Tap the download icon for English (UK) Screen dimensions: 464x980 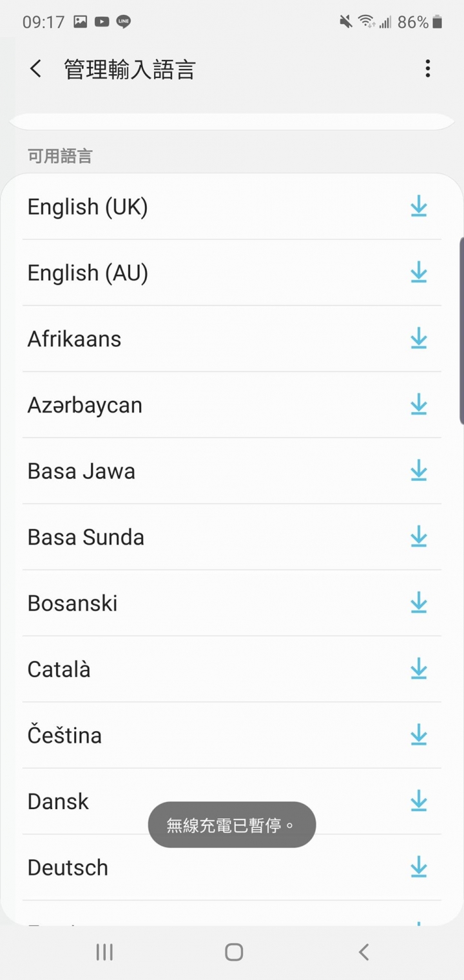tap(419, 207)
